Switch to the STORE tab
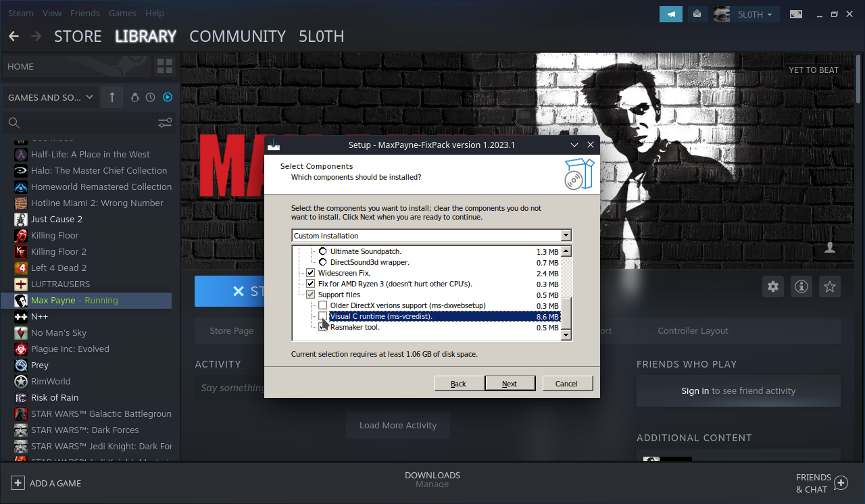 78,36
